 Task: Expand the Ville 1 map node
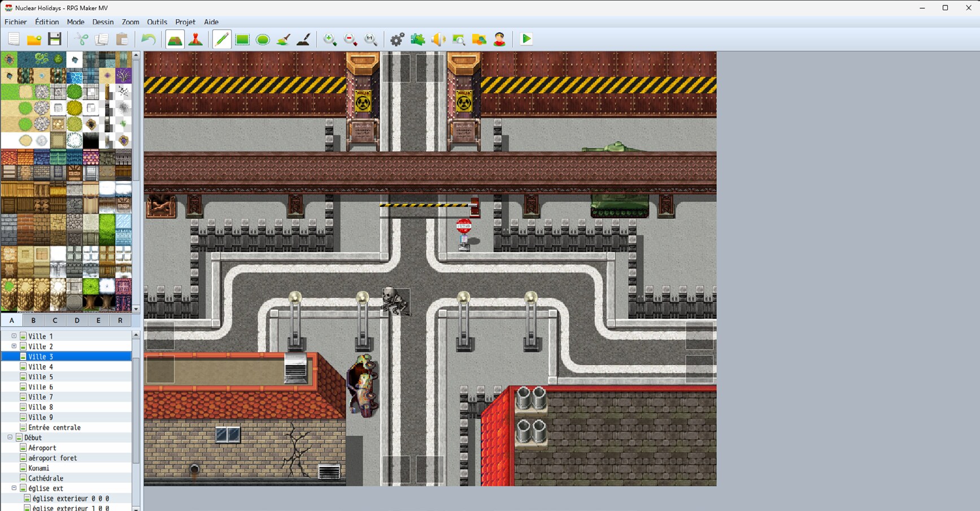[14, 336]
